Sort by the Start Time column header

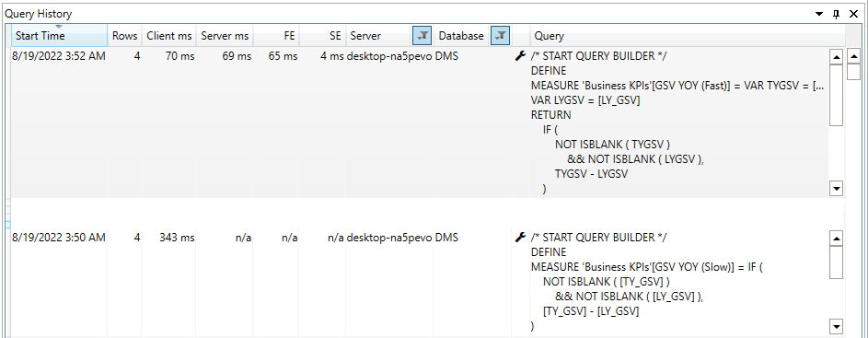point(60,36)
